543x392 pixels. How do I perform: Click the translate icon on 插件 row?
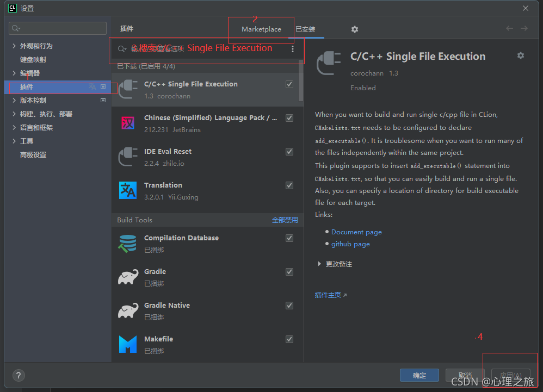point(92,86)
